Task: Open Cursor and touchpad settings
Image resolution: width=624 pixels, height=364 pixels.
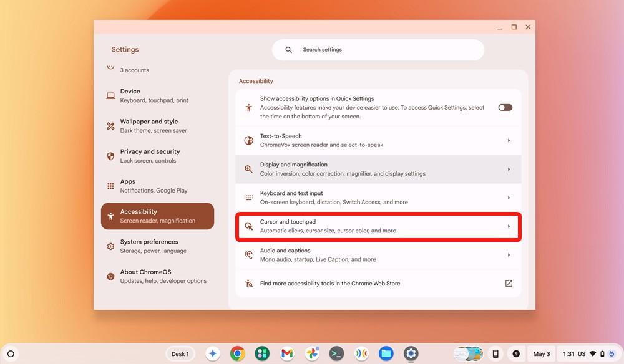Action: click(378, 226)
